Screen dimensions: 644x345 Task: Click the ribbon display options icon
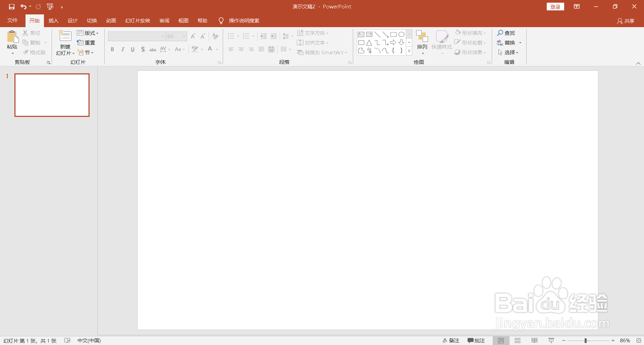[x=577, y=7]
